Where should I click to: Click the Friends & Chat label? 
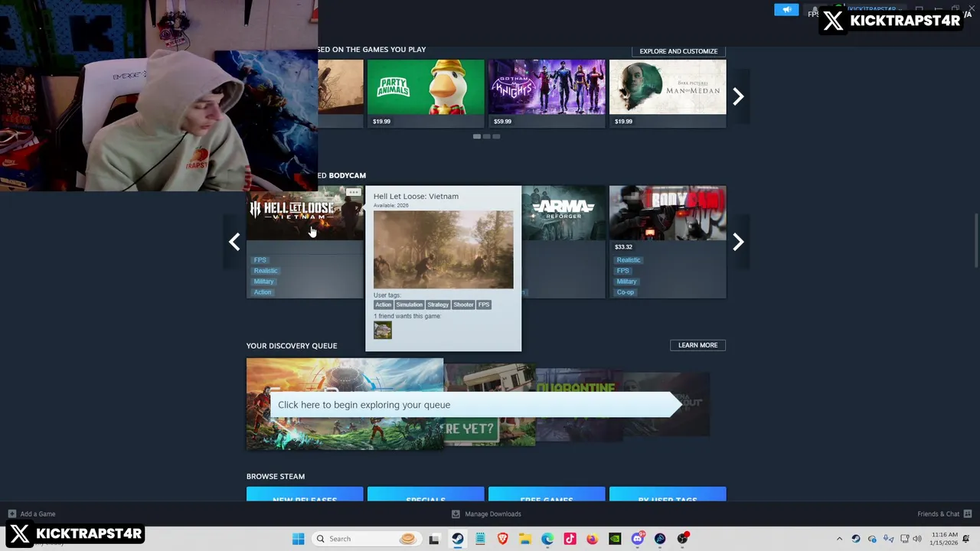click(x=939, y=514)
